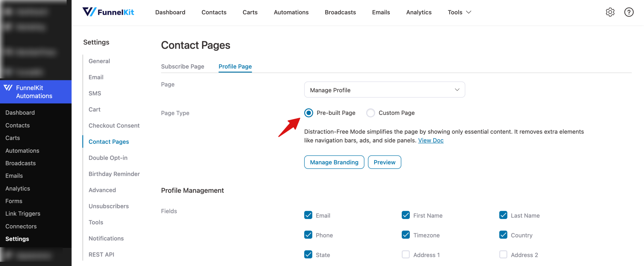The width and height of the screenshot is (644, 266).
Task: Enable the Address 1 field
Action: (406, 254)
